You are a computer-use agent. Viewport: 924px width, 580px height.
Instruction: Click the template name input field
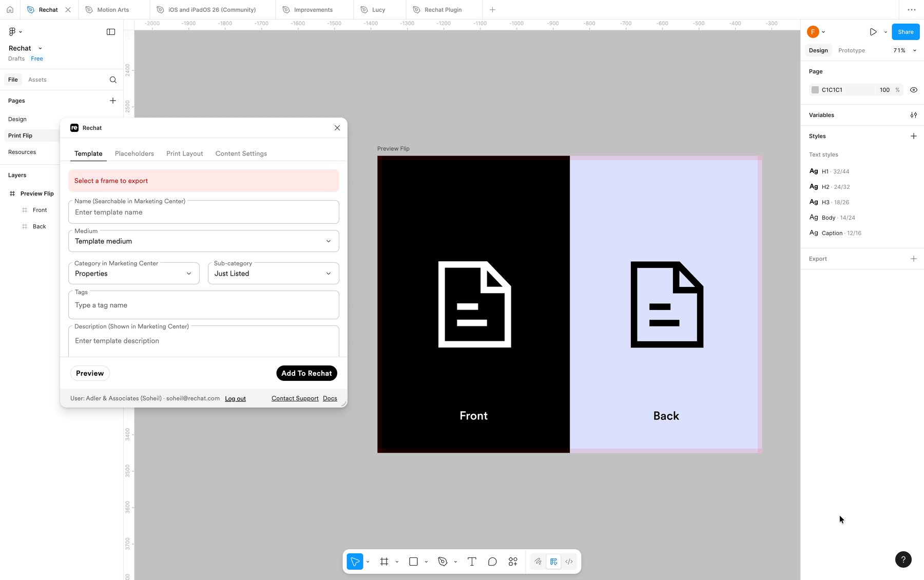(204, 212)
